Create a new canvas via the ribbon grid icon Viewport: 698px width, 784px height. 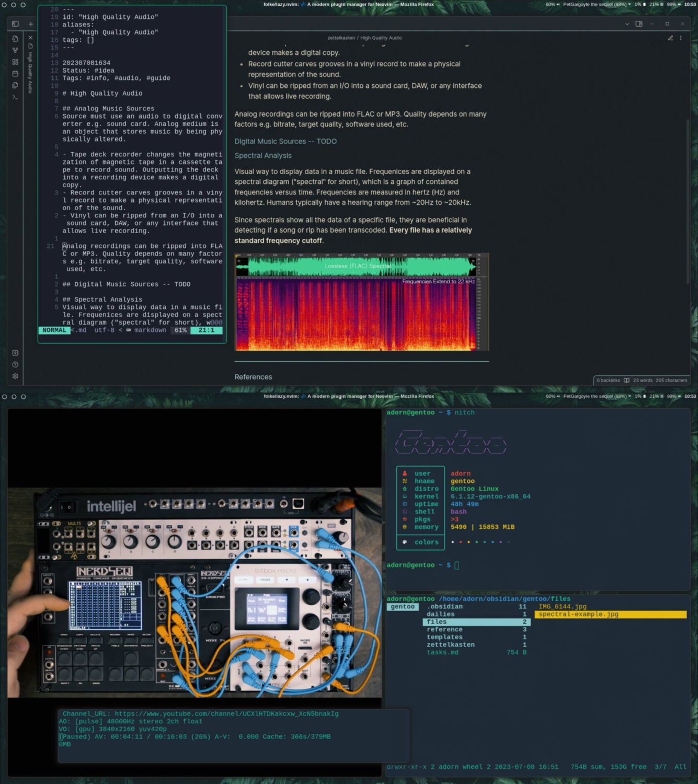15,62
